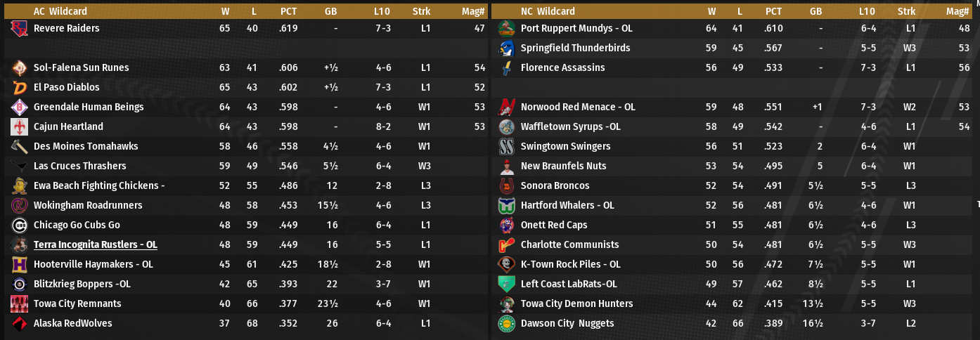
Task: Open the Sol-Falena Sun Runes team link
Action: [81, 68]
